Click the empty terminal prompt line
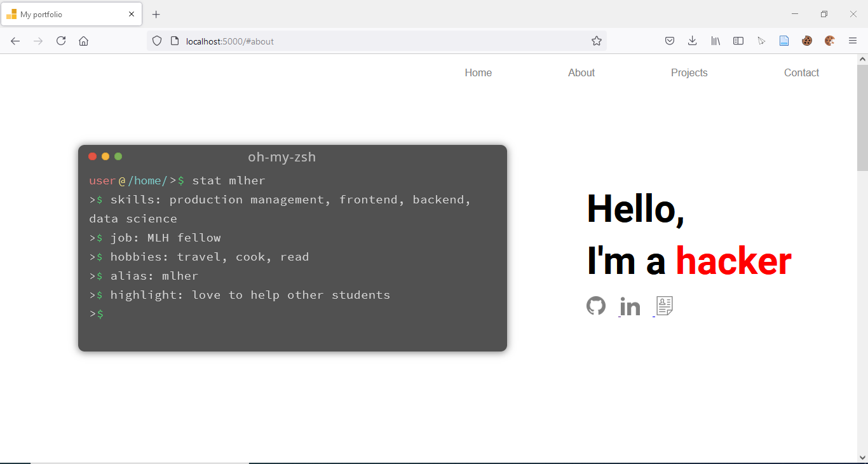Screen dimensions: 868x464 coord(97,314)
